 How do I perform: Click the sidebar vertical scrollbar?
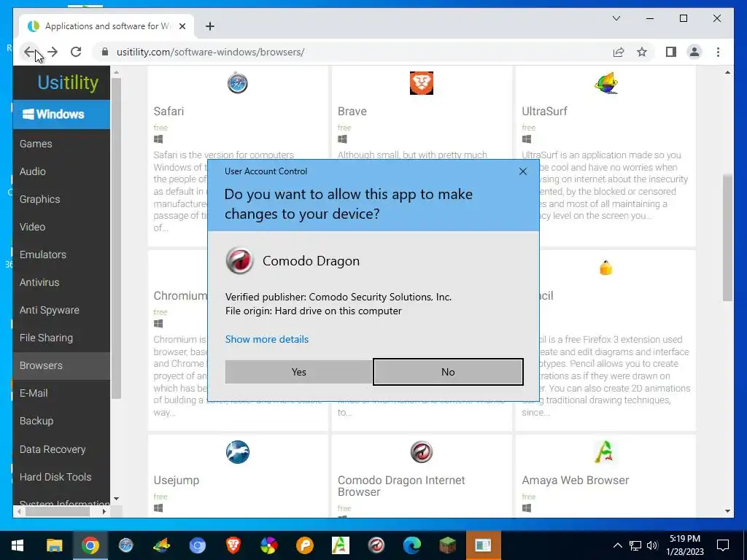[116, 238]
